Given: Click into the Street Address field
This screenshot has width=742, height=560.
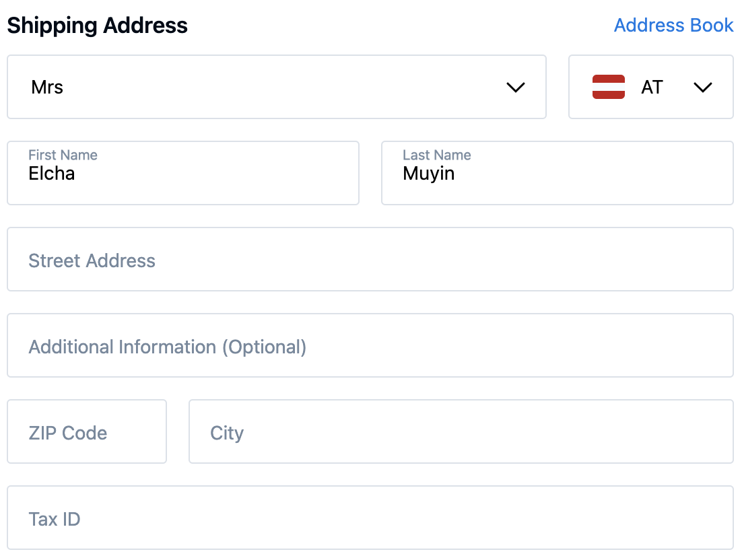Looking at the screenshot, I should tap(370, 260).
